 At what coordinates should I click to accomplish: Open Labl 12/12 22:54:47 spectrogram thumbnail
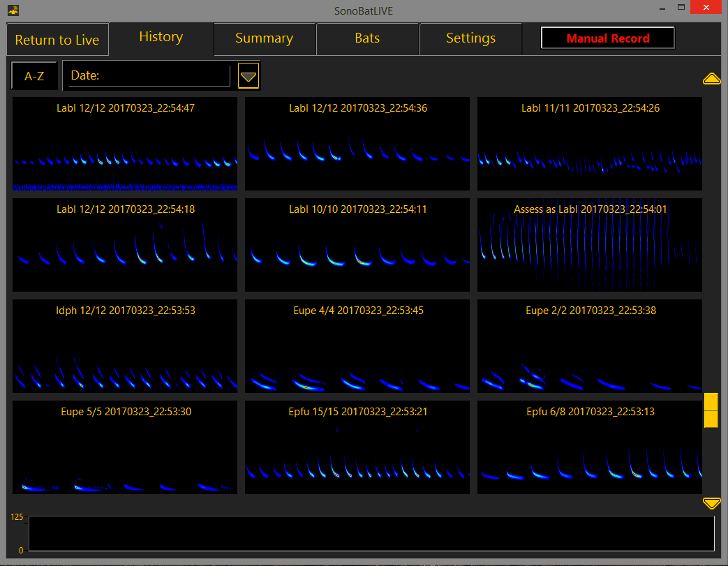pos(125,144)
